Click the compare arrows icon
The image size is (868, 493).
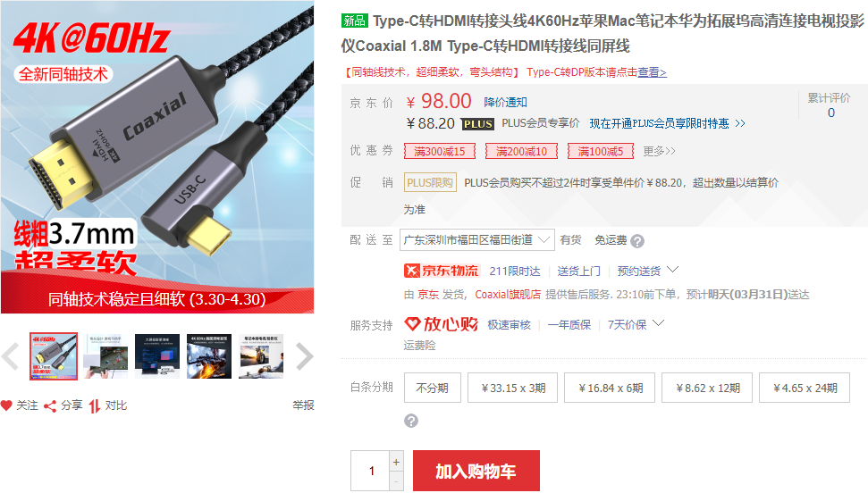click(x=95, y=406)
